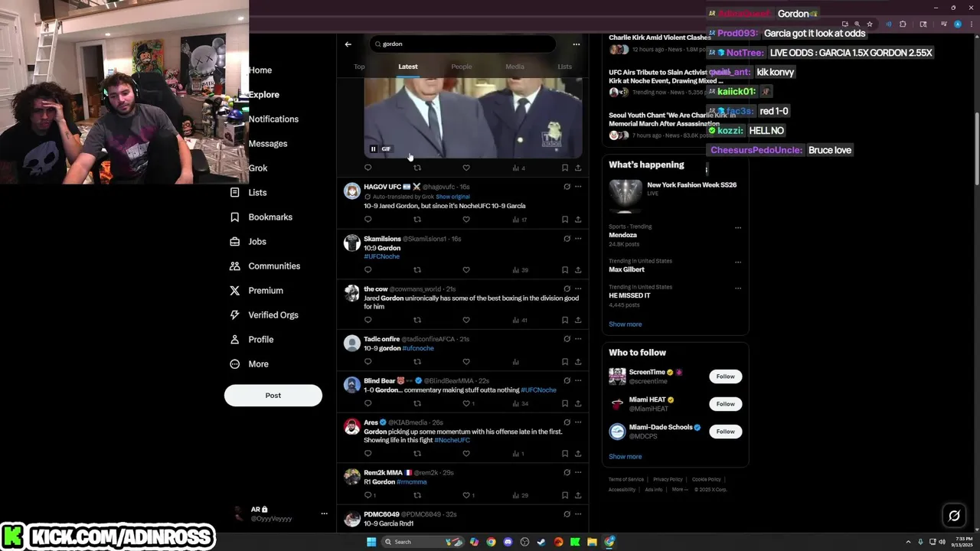The width and height of the screenshot is (980, 551).
Task: Bookmark the HAGOV UFC post
Action: 565,220
